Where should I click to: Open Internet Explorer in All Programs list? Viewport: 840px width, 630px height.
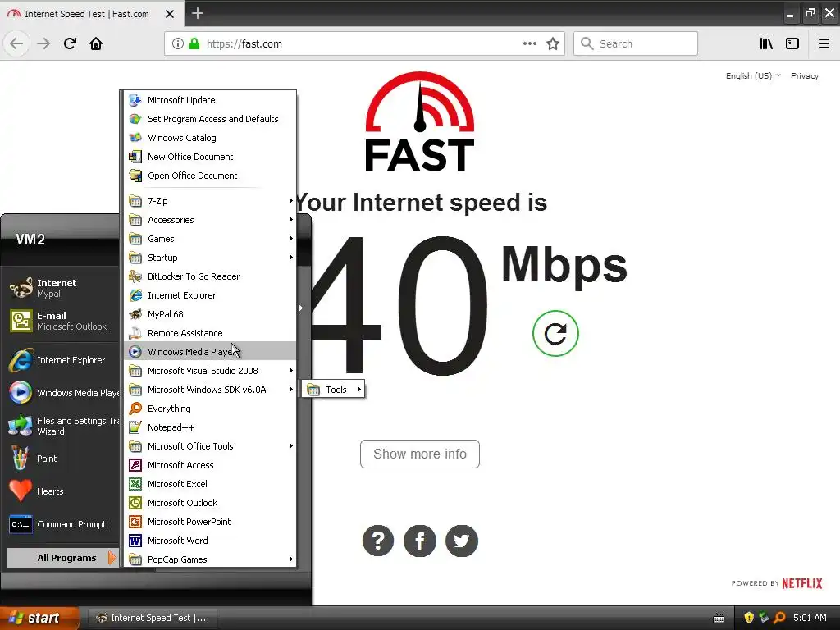210,295
